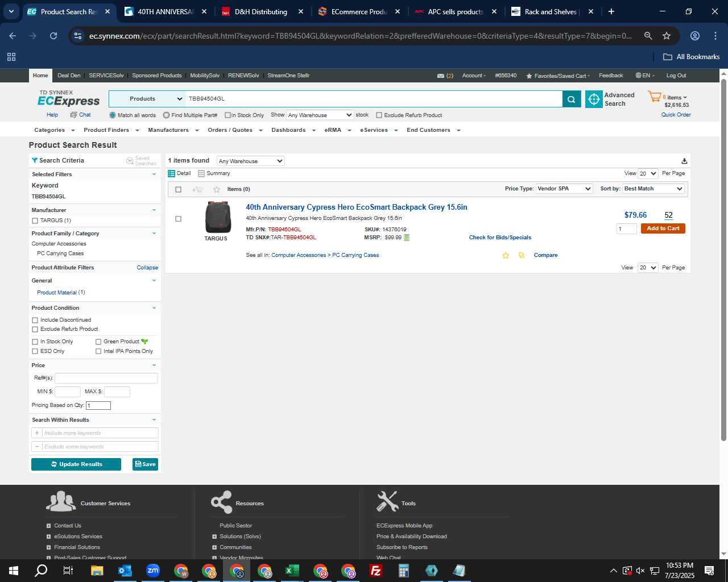Open results Any Warehouse dropdown
The width and height of the screenshot is (728, 582).
tap(250, 161)
